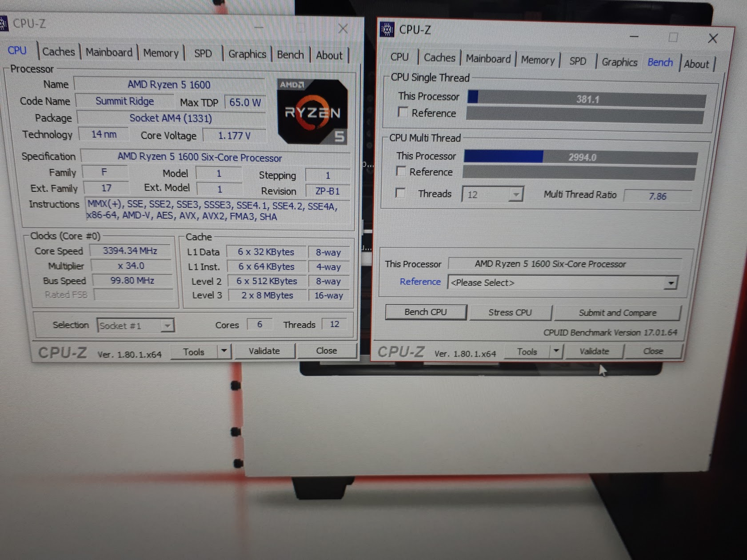The width and height of the screenshot is (747, 560).
Task: Click Tools button in right Bench window
Action: pos(527,352)
